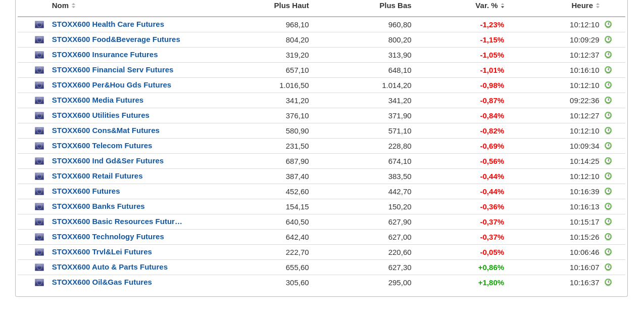The width and height of the screenshot is (644, 309).
Task: Click the Plus Bas column header
Action: (x=395, y=6)
